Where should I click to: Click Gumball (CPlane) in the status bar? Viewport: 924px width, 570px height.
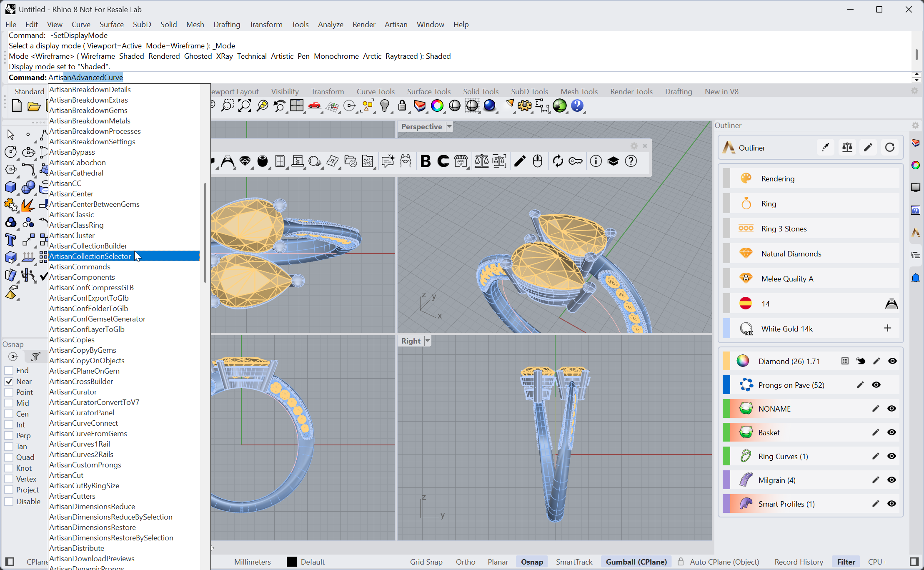(636, 562)
